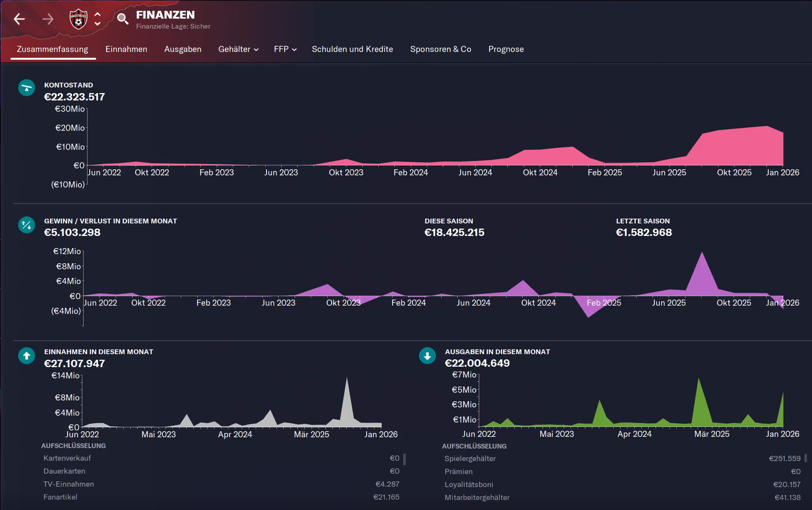The image size is (812, 510).
Task: Expand the FFP dropdown menu
Action: point(285,49)
